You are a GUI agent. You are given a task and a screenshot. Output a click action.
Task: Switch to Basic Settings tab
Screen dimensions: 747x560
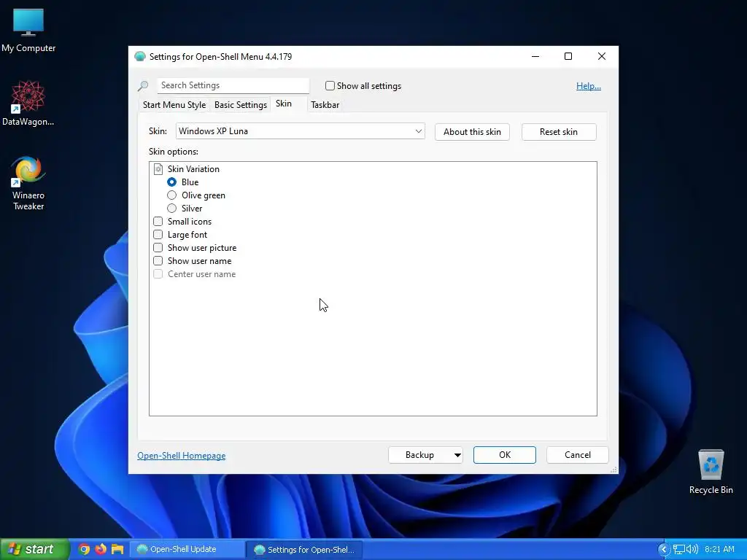241,105
